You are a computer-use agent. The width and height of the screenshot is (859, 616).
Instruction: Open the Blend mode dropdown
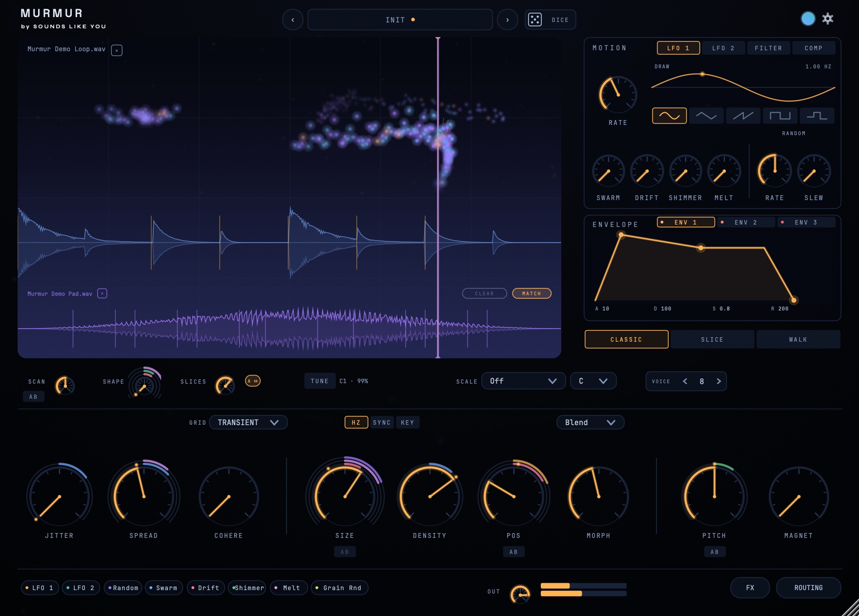(590, 422)
